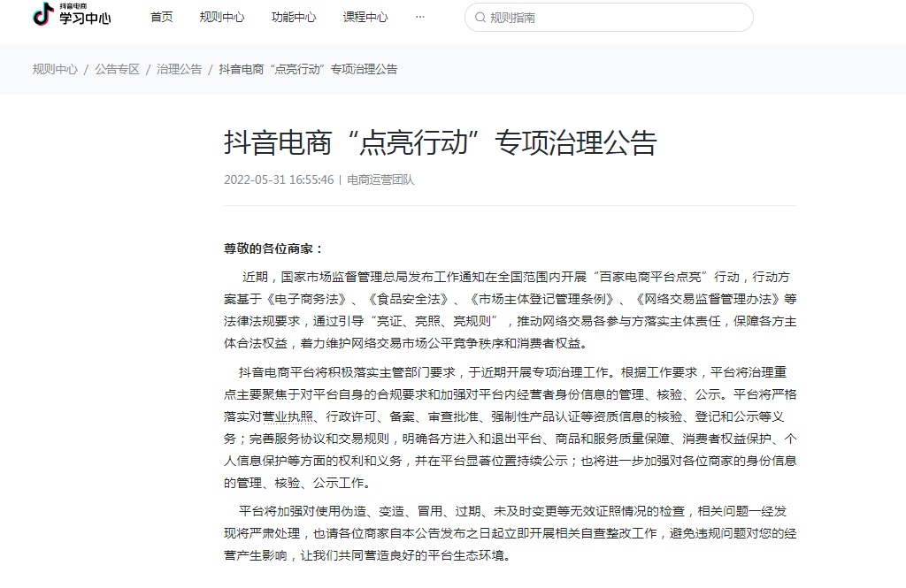Click the paragraph starting 抖音电商平台将积极落实
Screen dimensions: 906x588
pos(511,427)
